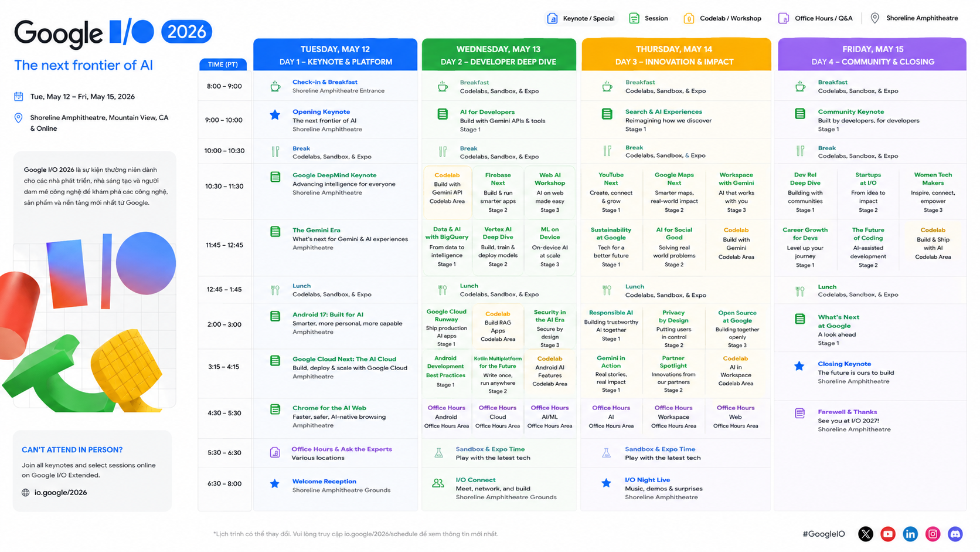Select the Wednesday, May 13 Day 2 header
The image size is (980, 552).
point(499,55)
